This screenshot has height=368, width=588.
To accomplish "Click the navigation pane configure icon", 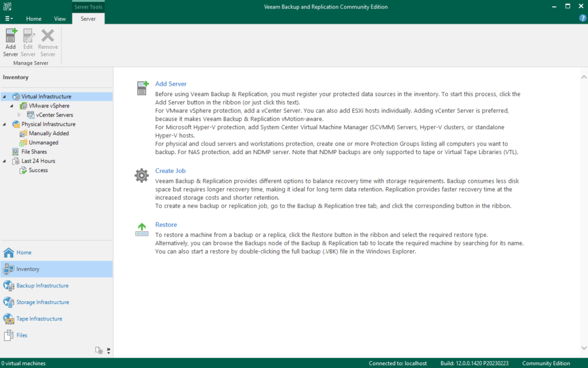I will click(99, 350).
